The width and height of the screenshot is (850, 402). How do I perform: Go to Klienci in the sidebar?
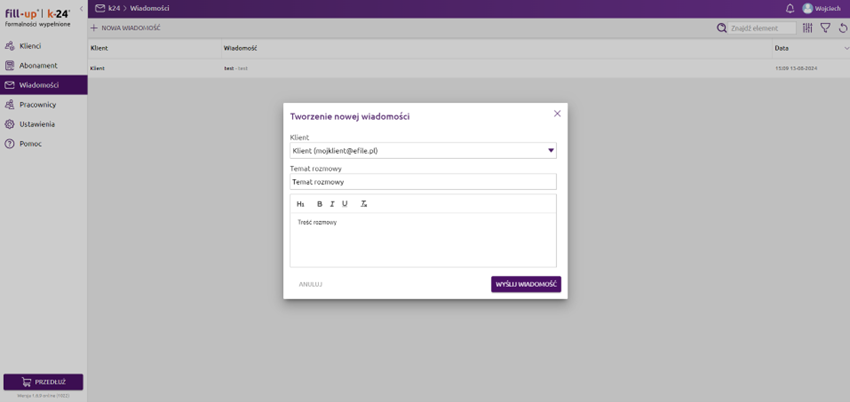(30, 46)
